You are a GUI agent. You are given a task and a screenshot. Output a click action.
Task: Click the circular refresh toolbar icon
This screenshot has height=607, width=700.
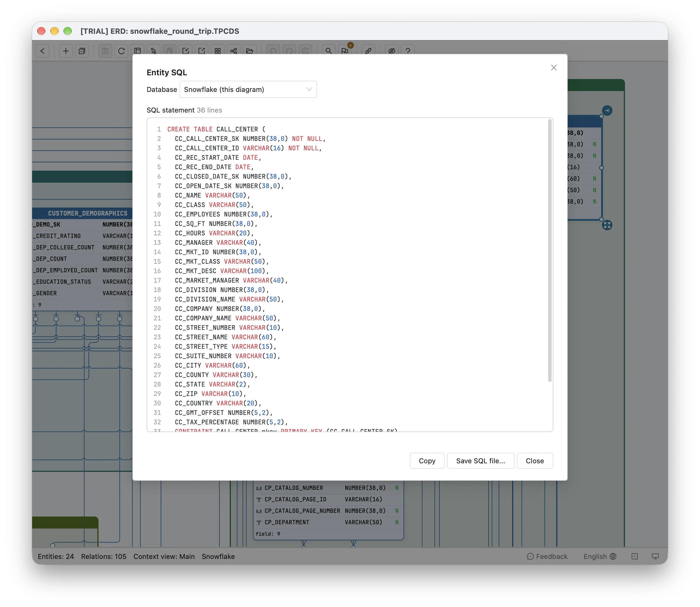pos(121,51)
